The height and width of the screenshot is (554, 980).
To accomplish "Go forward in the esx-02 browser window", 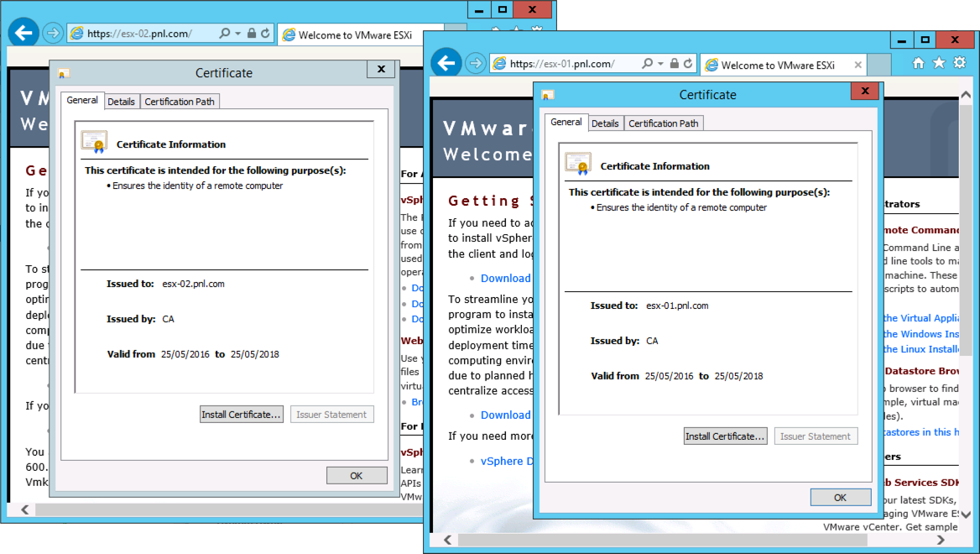I will (53, 33).
